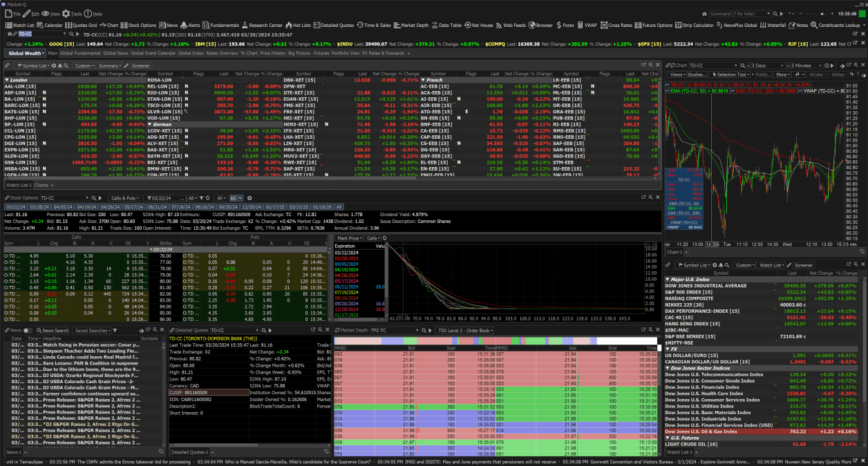Open the Net House tool
Viewport: 868px width, 466px height.
(479, 25)
